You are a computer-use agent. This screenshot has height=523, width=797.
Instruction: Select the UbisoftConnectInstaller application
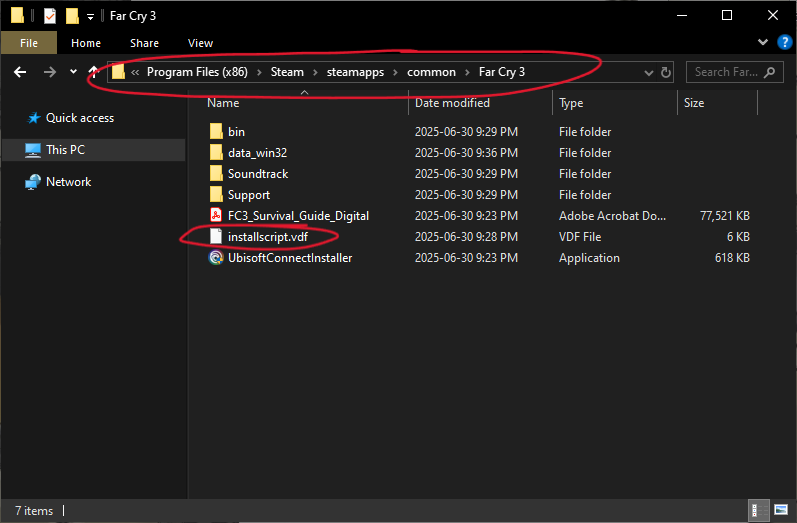pyautogui.click(x=290, y=258)
